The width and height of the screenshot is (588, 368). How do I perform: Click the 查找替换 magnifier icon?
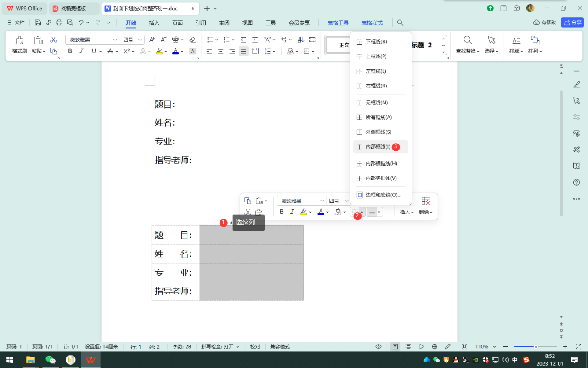tap(468, 40)
